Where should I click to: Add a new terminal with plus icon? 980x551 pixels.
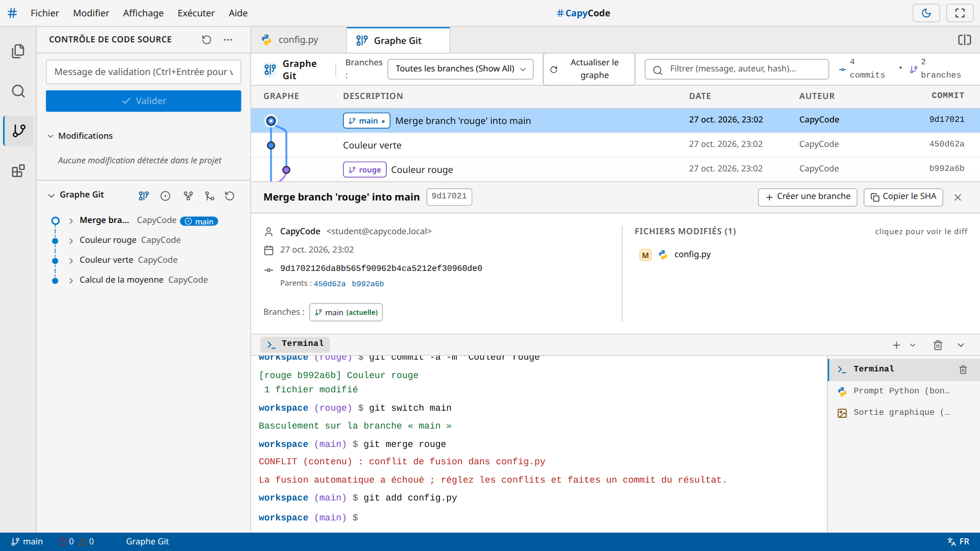(896, 345)
